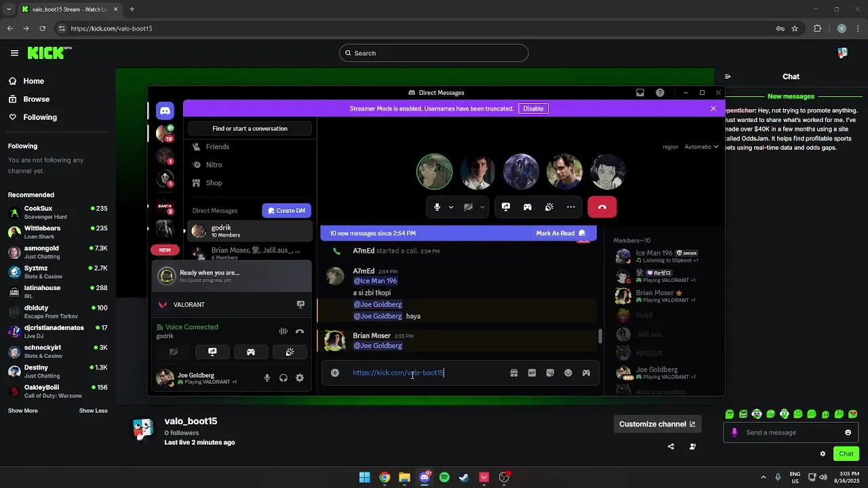Deafen with headphones icon in user panel
The image size is (868, 488).
tap(283, 378)
